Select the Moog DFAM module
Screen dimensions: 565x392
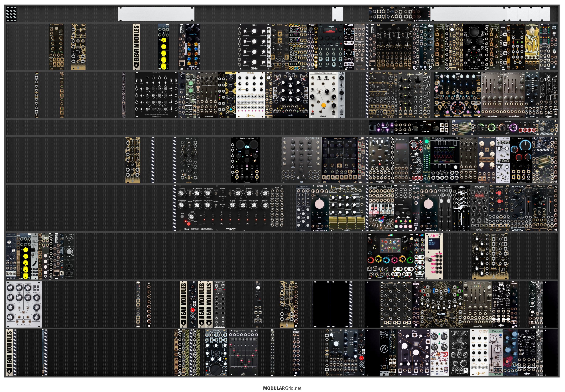(x=230, y=208)
